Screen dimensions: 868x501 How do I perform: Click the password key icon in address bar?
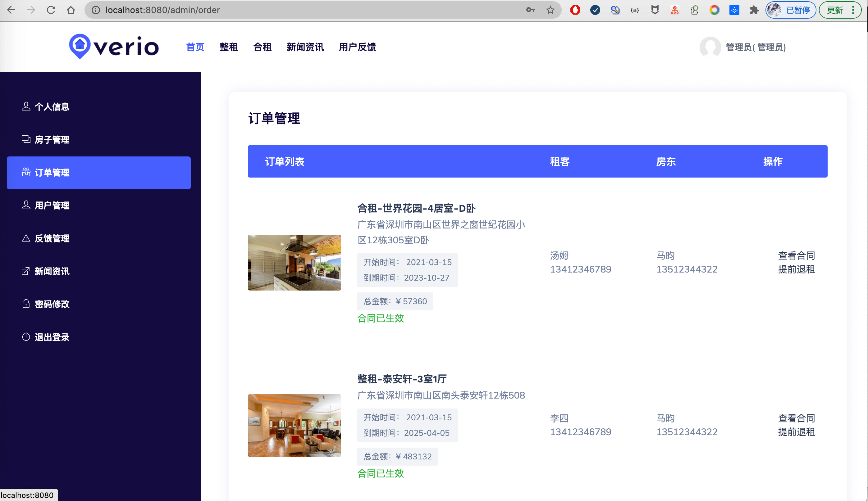coord(530,10)
